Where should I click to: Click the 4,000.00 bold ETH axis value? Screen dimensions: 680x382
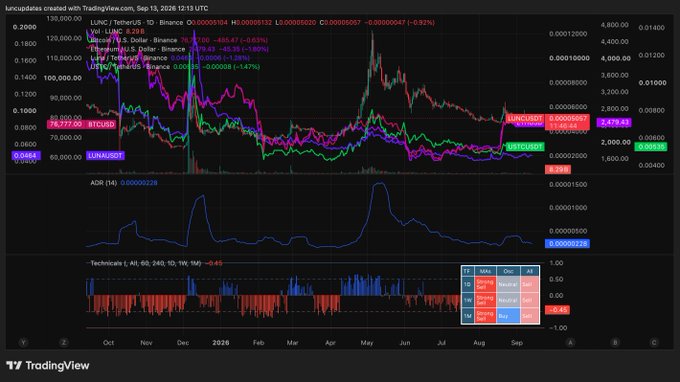point(615,58)
